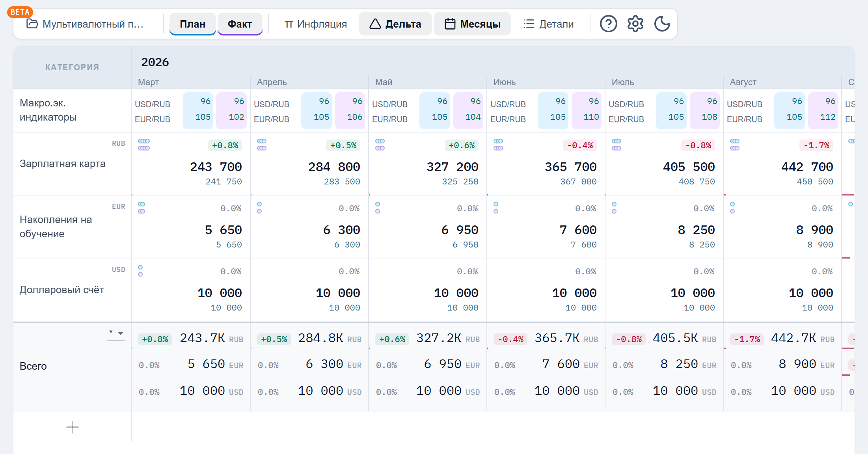This screenshot has height=454, width=868.
Task: Open Накопления на обучение category
Action: (x=56, y=227)
